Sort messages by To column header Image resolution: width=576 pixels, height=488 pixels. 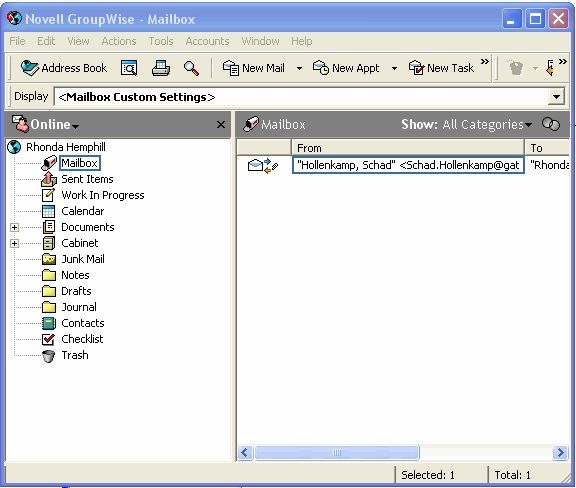coord(547,148)
